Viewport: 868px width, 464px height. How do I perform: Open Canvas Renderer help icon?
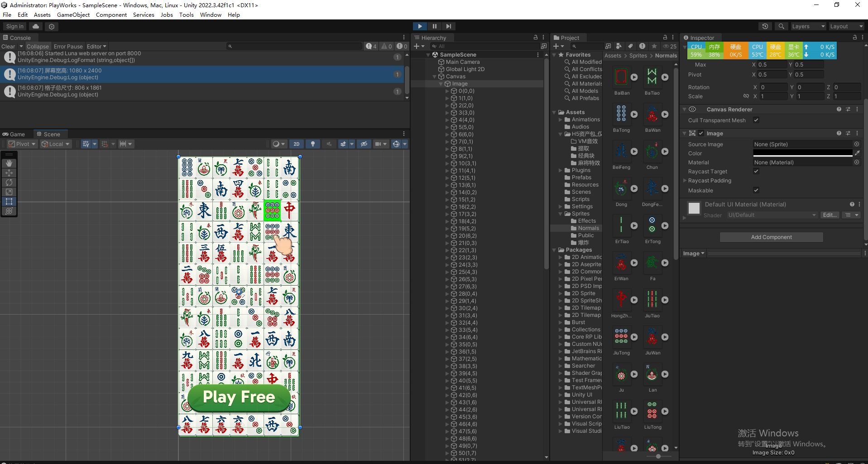[839, 109]
